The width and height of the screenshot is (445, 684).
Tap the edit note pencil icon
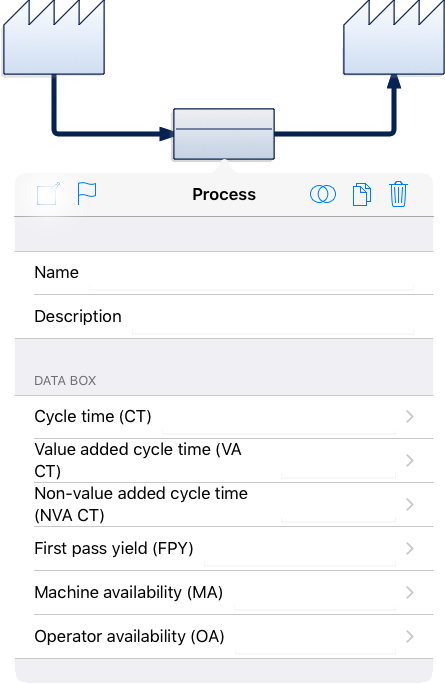click(48, 194)
